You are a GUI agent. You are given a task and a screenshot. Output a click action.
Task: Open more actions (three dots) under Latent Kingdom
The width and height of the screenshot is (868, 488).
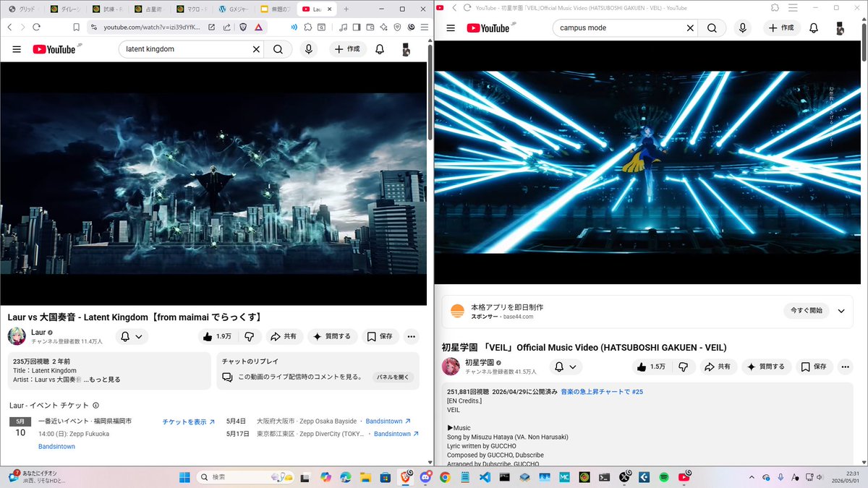pos(411,336)
